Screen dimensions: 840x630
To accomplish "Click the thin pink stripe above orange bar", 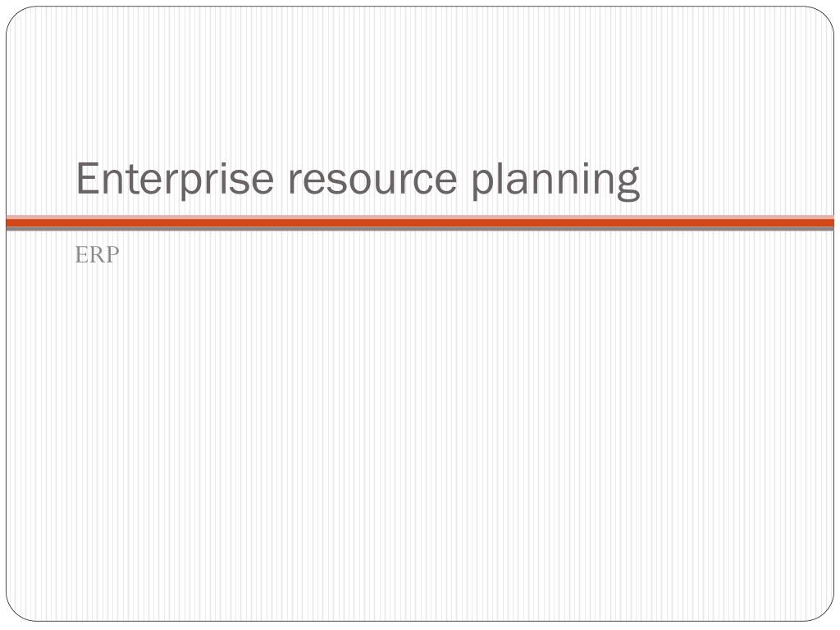I will (x=420, y=217).
